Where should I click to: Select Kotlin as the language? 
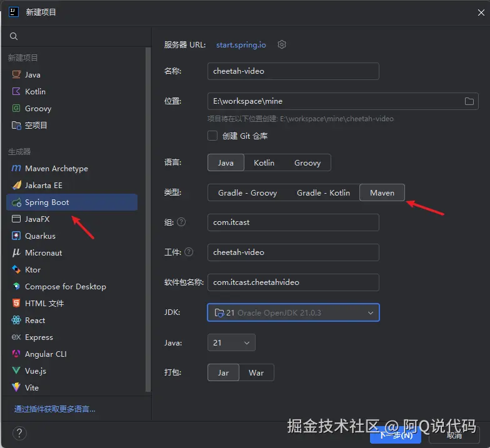[x=264, y=162]
